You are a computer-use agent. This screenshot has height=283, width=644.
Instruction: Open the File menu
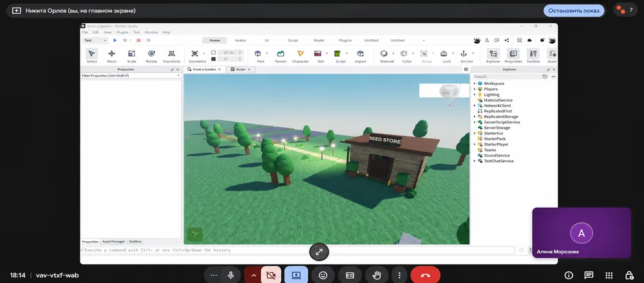click(85, 32)
